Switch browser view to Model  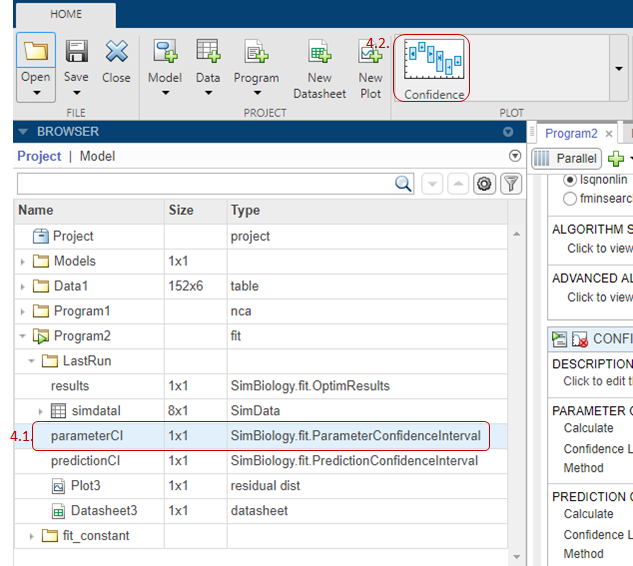click(x=97, y=156)
